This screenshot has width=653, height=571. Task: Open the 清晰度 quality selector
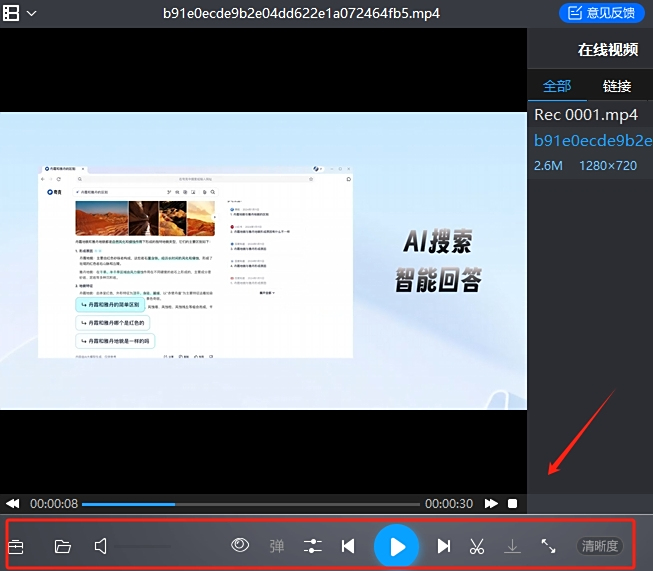600,546
